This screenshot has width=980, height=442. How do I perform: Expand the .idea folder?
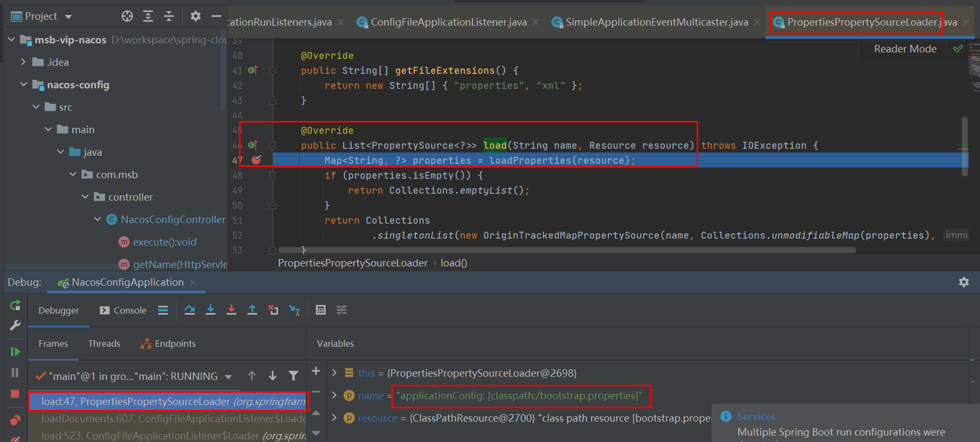(x=23, y=62)
